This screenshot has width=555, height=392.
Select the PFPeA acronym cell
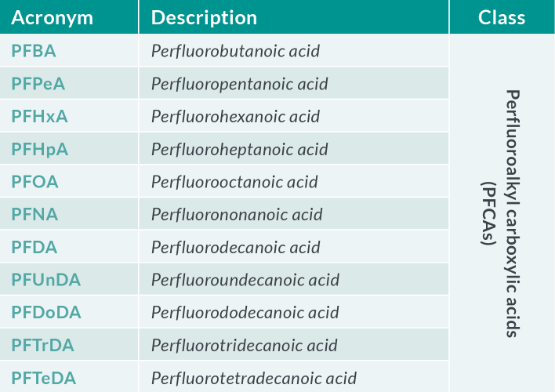pyautogui.click(x=69, y=83)
